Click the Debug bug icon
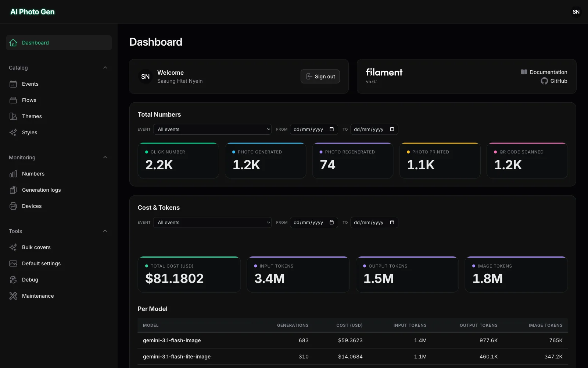 [13, 280]
